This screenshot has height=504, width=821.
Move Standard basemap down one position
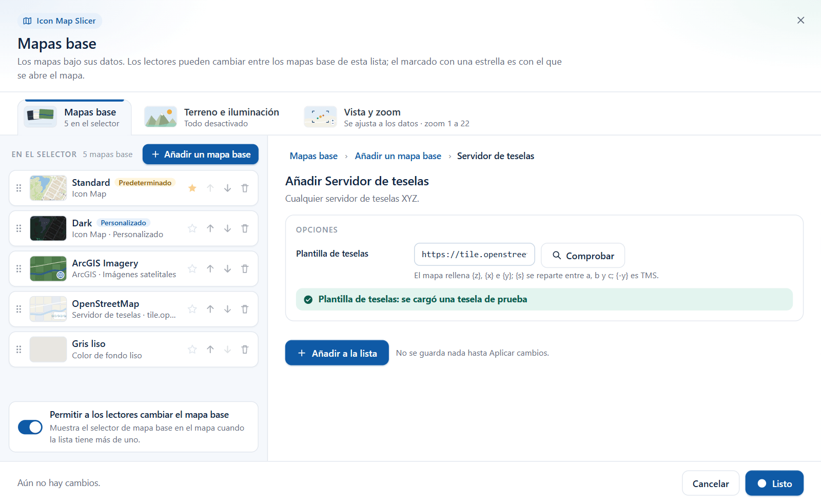coord(227,188)
